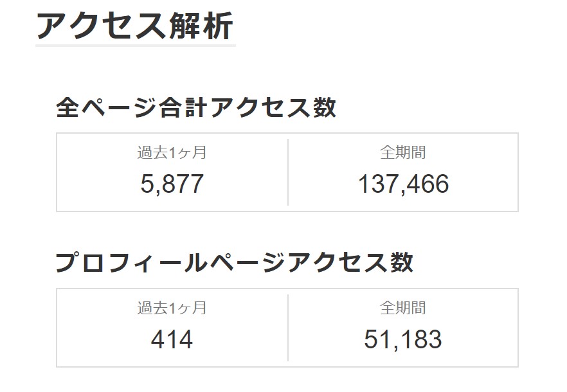Click the divider between 414 and 51,183
The height and width of the screenshot is (392, 567).
coord(288,328)
